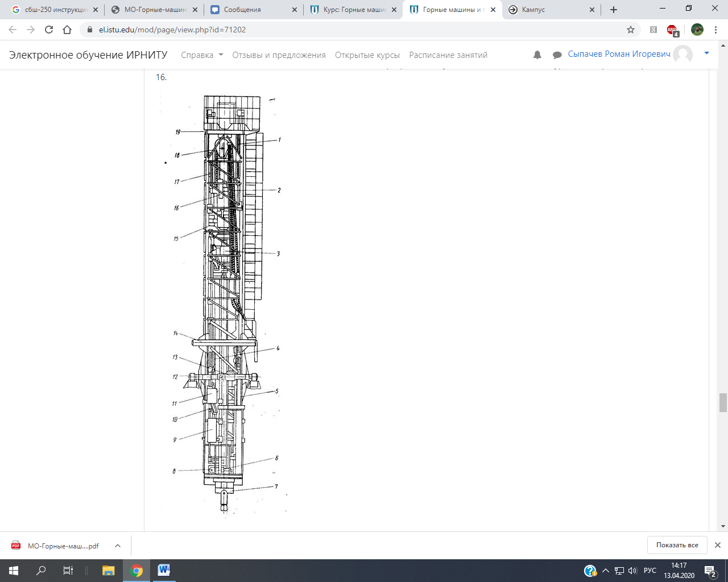Reload the page with the refresh icon
This screenshot has width=728, height=582.
pyautogui.click(x=49, y=30)
